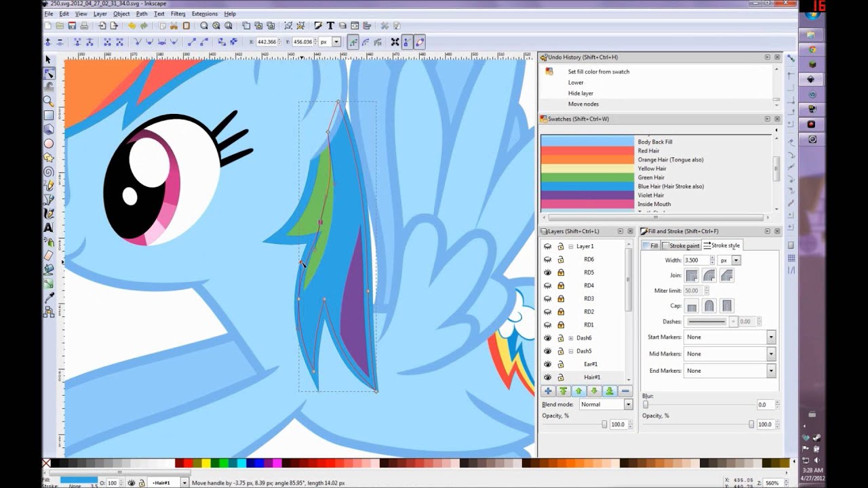The width and height of the screenshot is (868, 488).
Task: Select the Connector tool
Action: click(48, 312)
